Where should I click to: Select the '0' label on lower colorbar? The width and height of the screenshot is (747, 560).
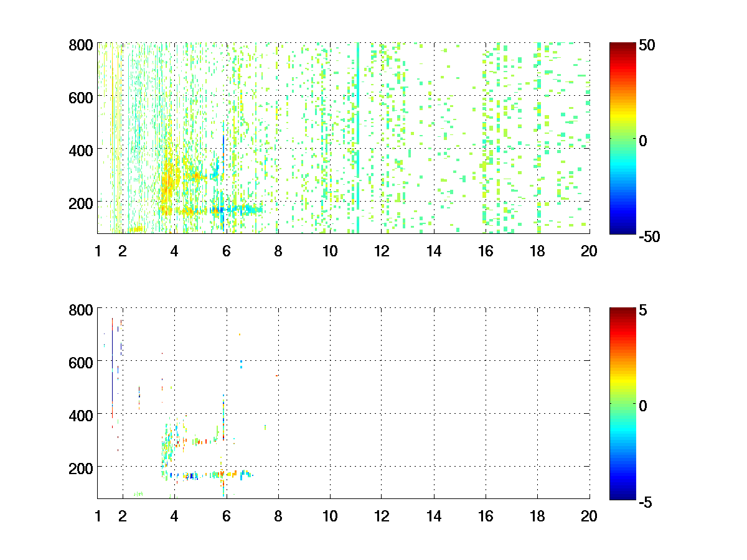[644, 406]
